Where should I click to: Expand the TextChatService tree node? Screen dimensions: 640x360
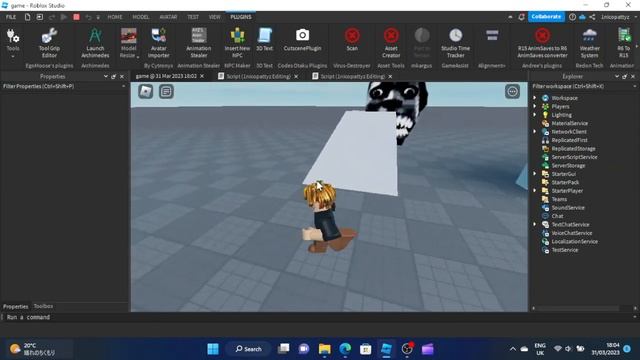(535, 224)
